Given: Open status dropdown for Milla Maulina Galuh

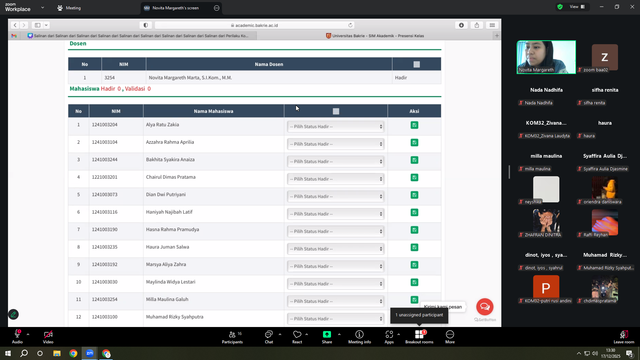Looking at the screenshot, I should click(336, 301).
